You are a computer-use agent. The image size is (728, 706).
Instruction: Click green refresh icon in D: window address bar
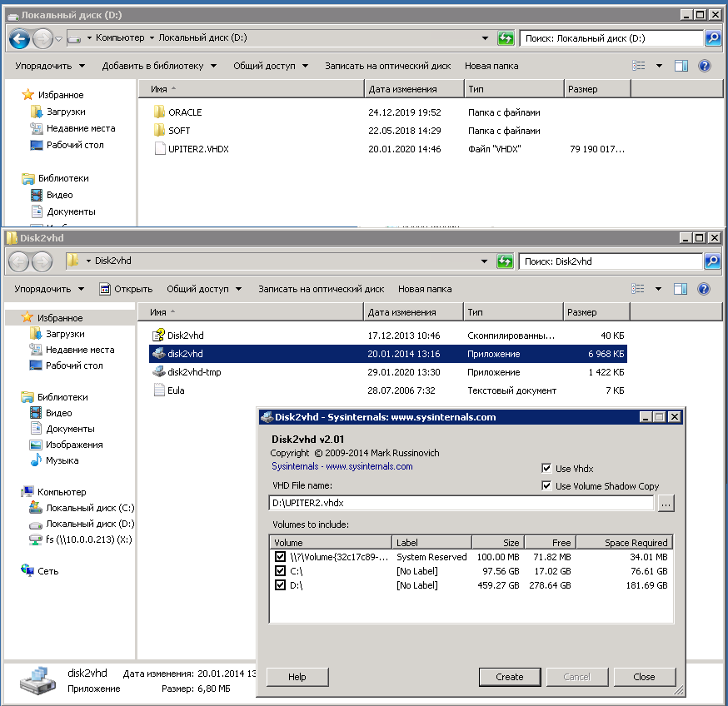coord(506,38)
